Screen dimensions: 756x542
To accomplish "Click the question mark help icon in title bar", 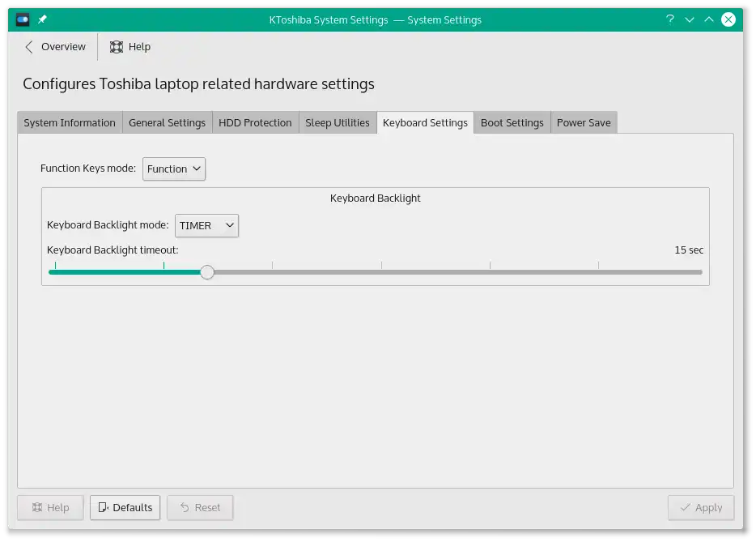I will 669,19.
